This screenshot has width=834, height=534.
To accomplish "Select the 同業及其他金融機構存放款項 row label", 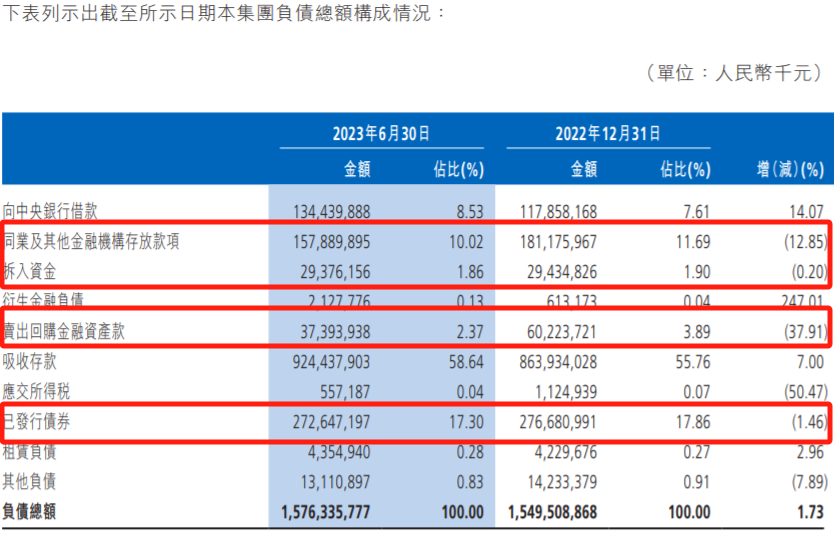I will pos(92,242).
